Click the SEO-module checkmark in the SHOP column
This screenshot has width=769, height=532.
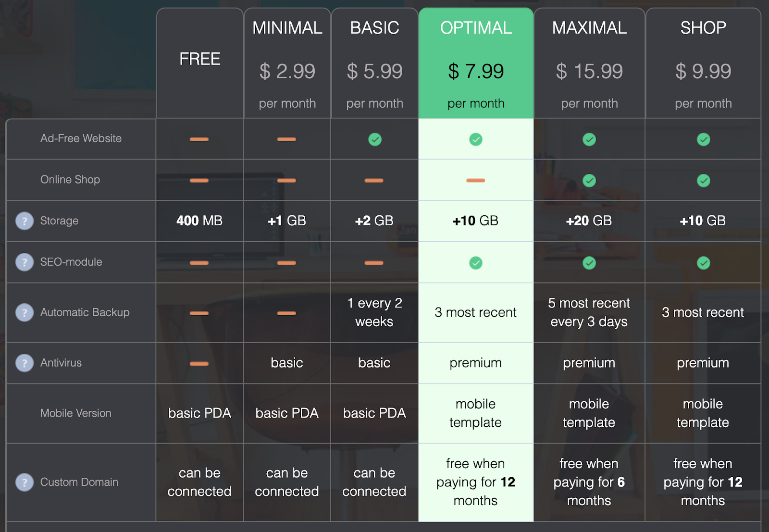point(703,263)
